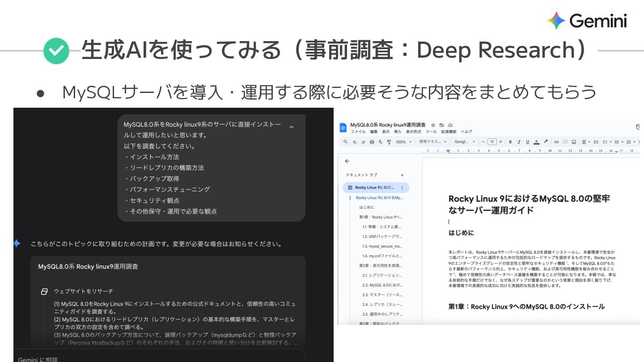Click the font size field showing 11
Viewport: 644px width, 362px height.
point(492,142)
